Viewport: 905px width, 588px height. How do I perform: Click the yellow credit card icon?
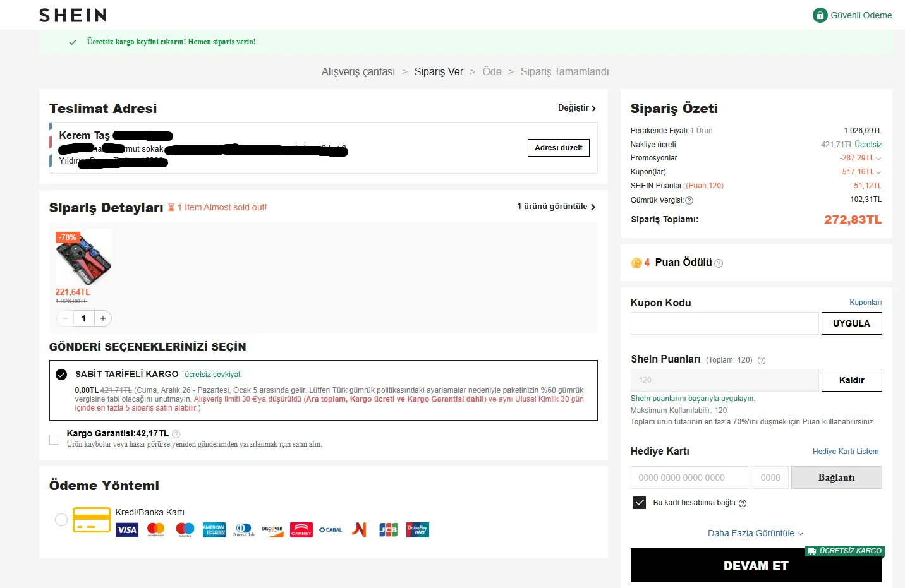click(x=92, y=520)
